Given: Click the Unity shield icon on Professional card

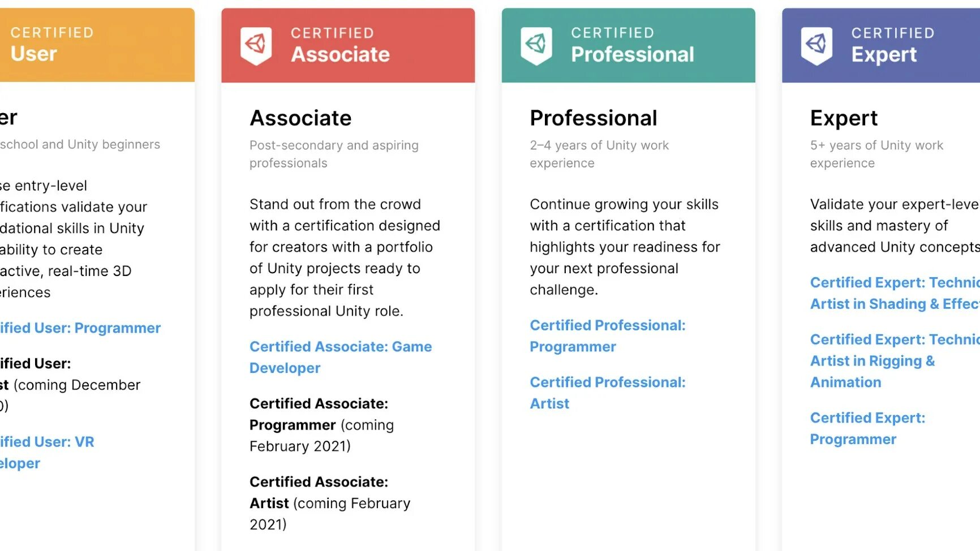Looking at the screenshot, I should pyautogui.click(x=536, y=45).
